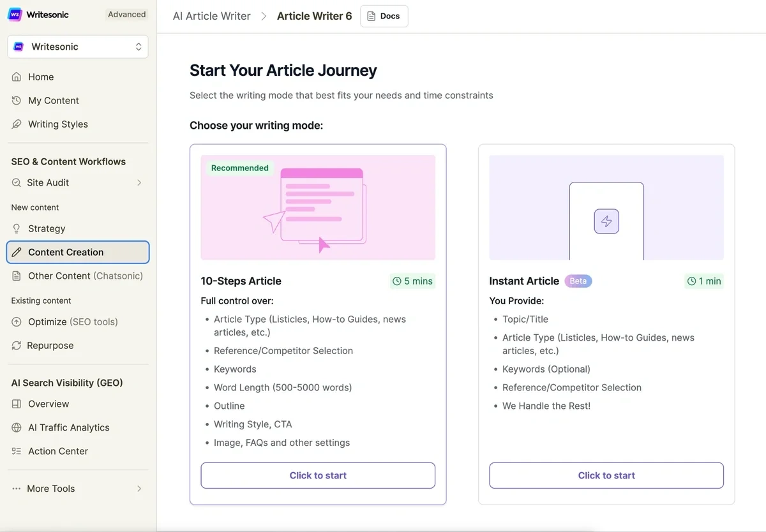Click the 10-Steps Article title
Screen dimensions: 766x532
(x=241, y=281)
